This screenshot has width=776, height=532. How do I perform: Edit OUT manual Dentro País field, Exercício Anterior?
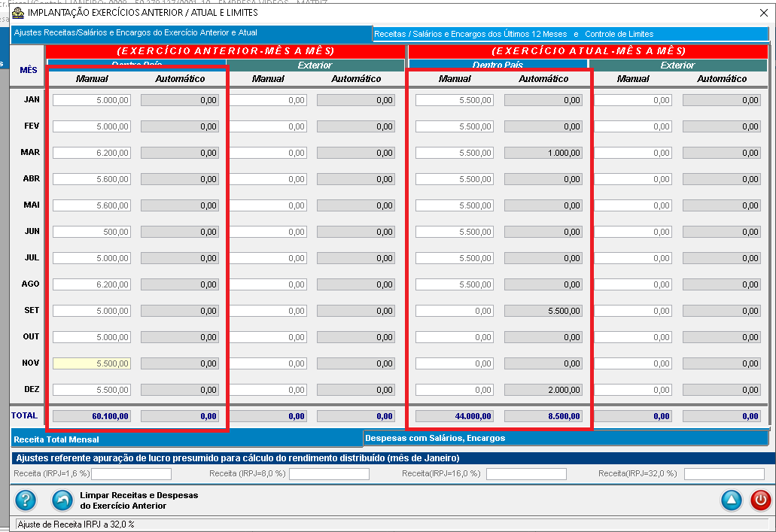click(92, 337)
